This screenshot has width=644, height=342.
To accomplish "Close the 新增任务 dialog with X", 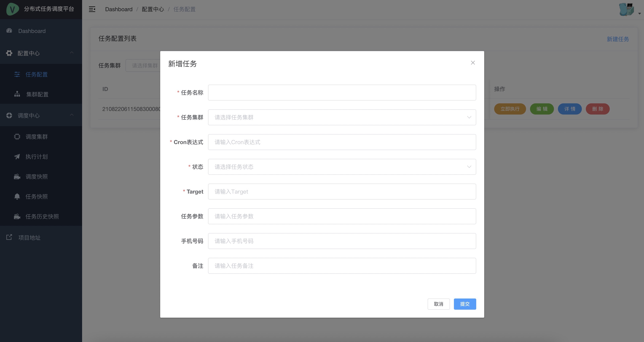I will click(472, 63).
